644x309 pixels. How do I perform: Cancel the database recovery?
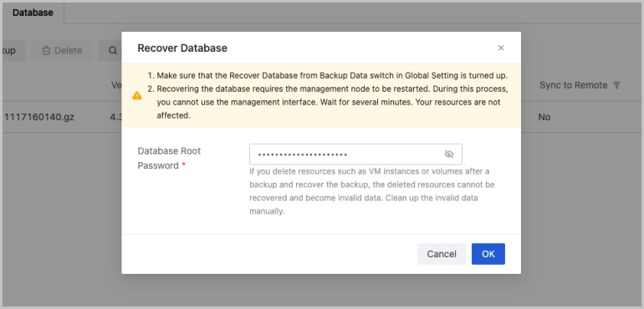coord(442,254)
